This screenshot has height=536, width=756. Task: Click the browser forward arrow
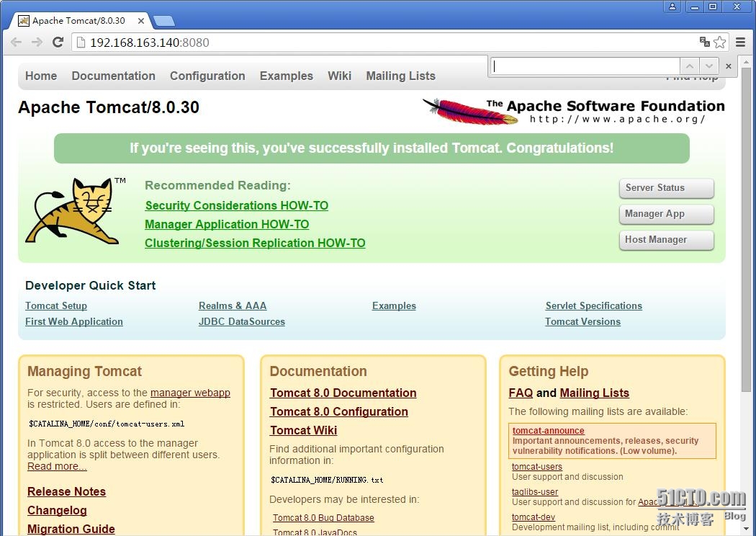tap(37, 43)
